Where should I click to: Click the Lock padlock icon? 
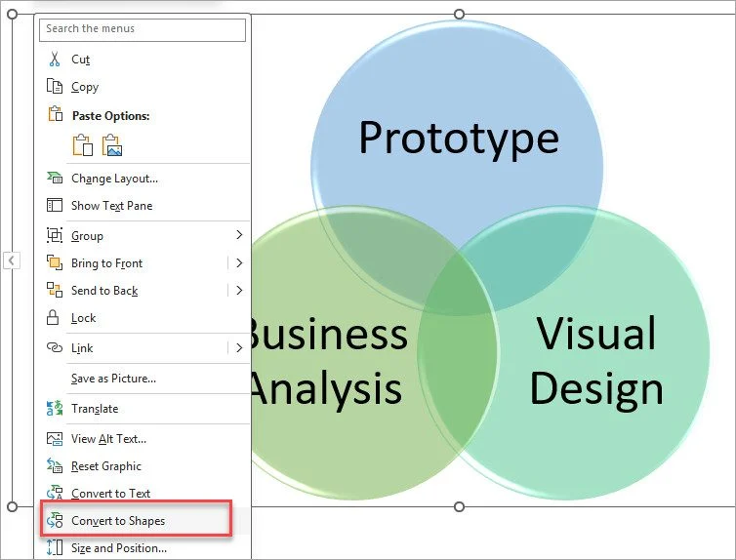53,317
